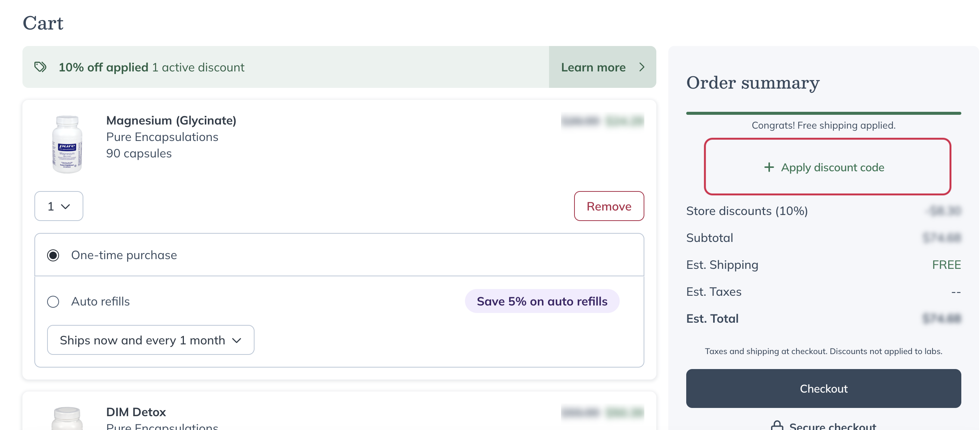Image resolution: width=980 pixels, height=430 pixels.
Task: Click the discount tag icon in banner
Action: 40,67
